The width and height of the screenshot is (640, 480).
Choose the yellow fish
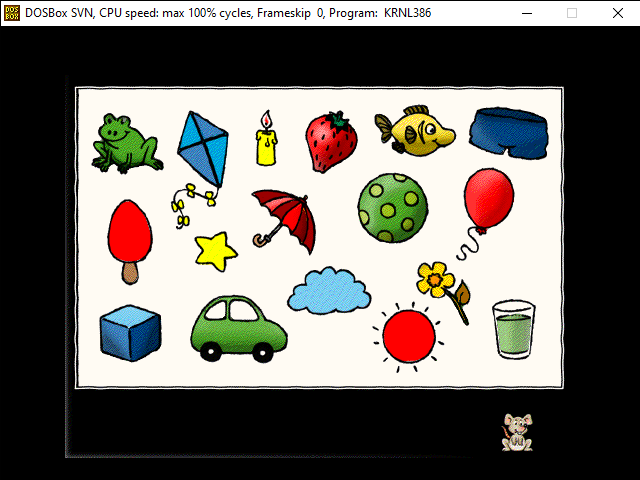pyautogui.click(x=415, y=131)
